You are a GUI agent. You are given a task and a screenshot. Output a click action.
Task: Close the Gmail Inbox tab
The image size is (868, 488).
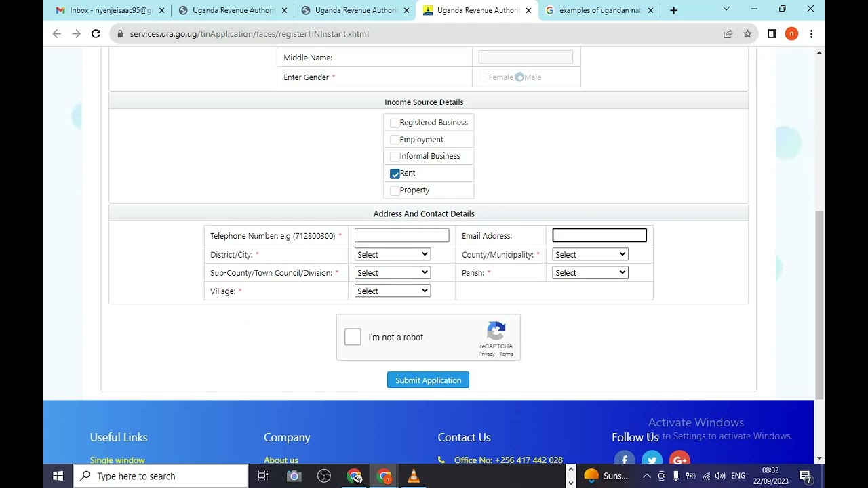pos(161,10)
